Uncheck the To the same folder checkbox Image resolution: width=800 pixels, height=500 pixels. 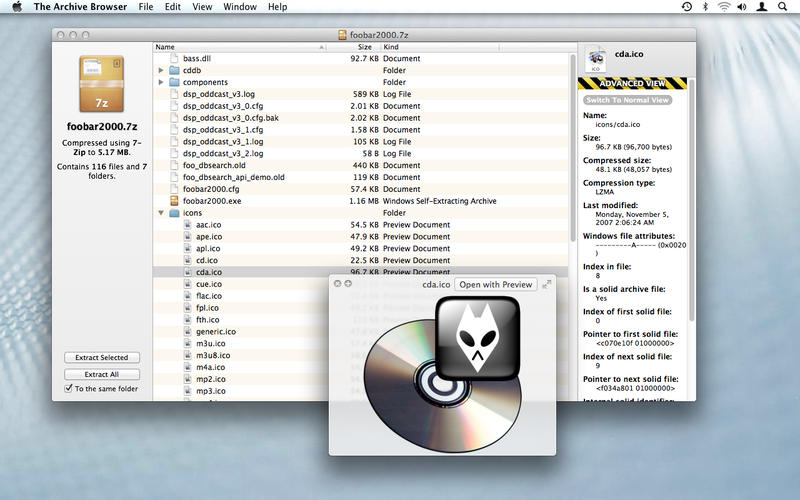pyautogui.click(x=68, y=388)
